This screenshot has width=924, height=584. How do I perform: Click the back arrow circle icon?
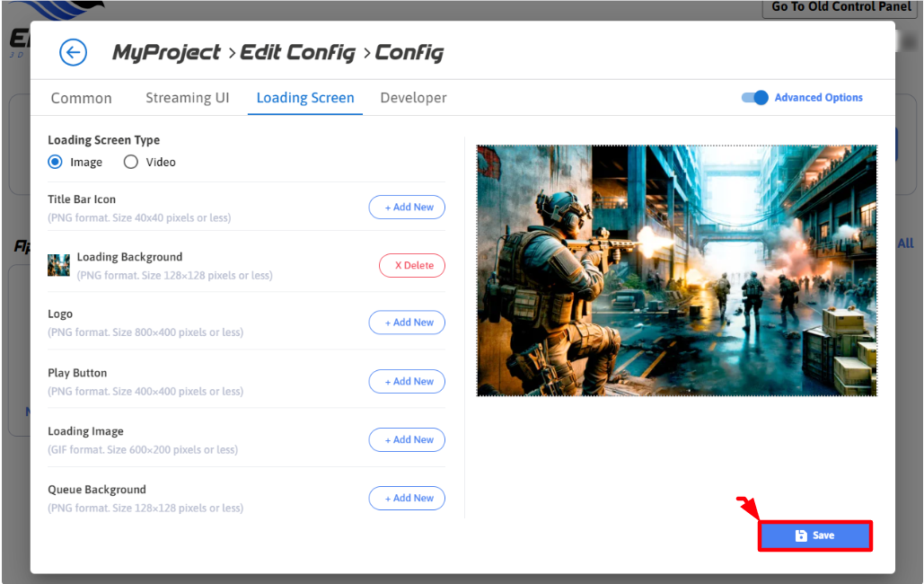coord(73,52)
